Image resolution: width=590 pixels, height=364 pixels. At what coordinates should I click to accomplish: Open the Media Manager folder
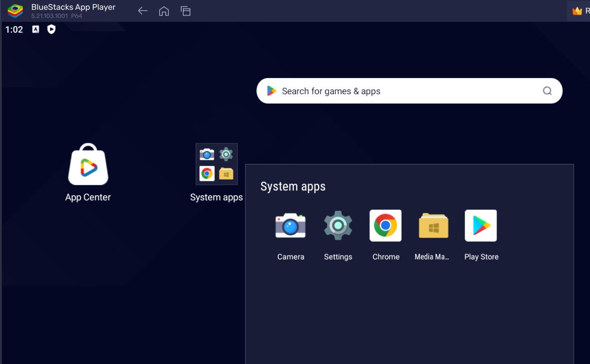pos(433,225)
